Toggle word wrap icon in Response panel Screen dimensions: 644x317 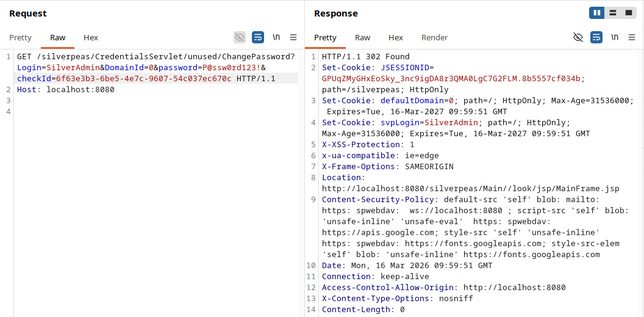(x=596, y=37)
